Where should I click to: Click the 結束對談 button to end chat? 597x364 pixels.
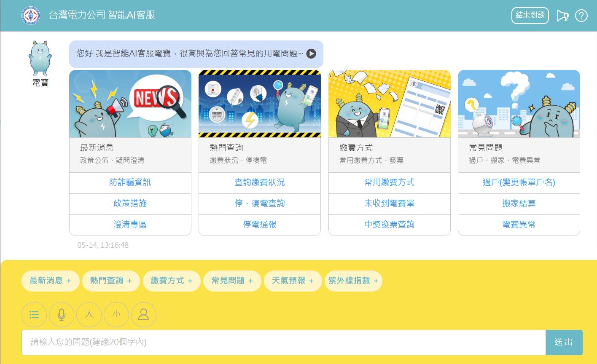point(530,15)
